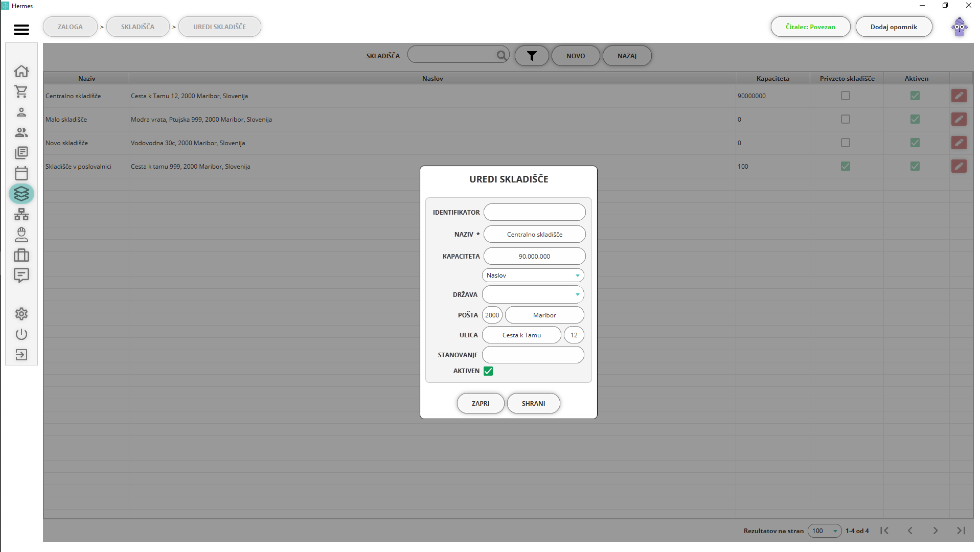Open the worker with helmet icon
Image resolution: width=980 pixels, height=552 pixels.
tap(21, 235)
